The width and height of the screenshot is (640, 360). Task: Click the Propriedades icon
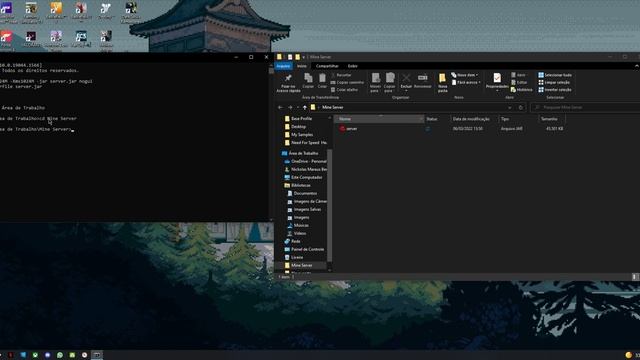click(497, 78)
